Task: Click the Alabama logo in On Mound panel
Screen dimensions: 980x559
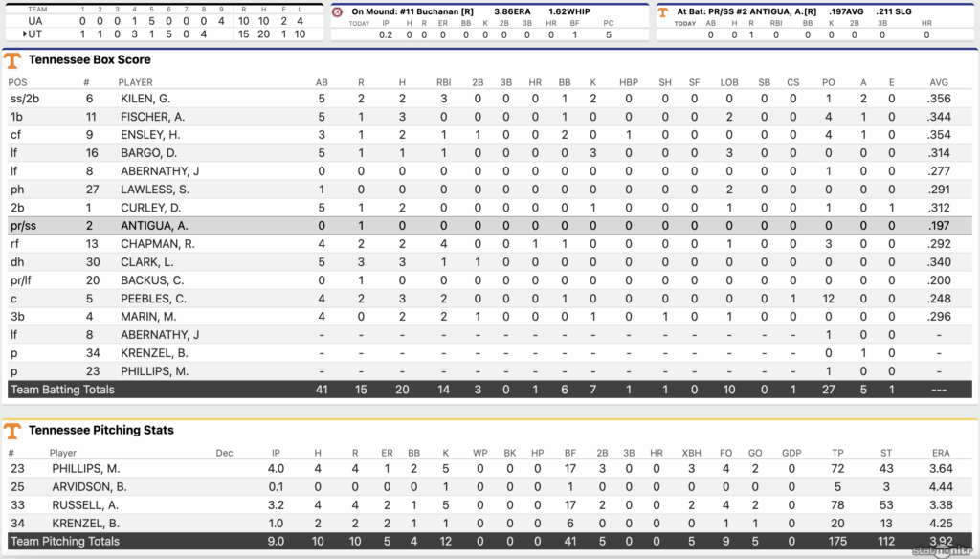Action: pos(338,11)
